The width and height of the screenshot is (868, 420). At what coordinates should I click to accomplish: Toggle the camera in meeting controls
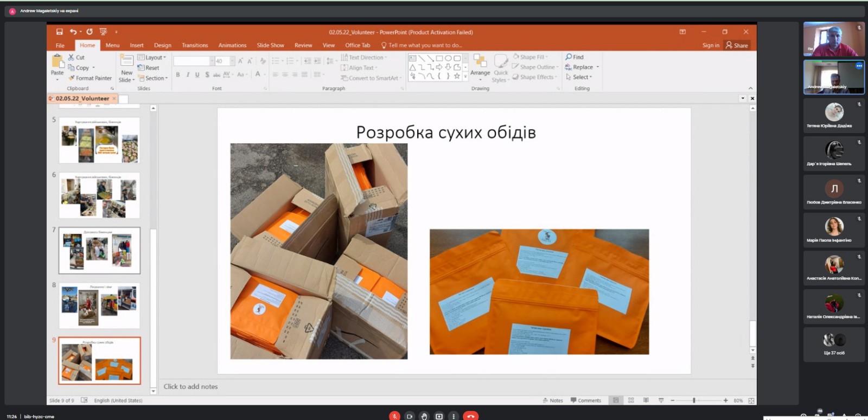click(410, 416)
